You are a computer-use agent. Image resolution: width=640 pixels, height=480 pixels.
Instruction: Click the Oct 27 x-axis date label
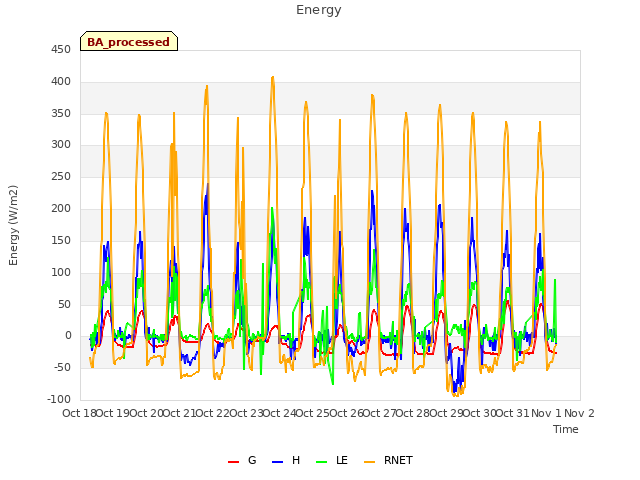380,413
